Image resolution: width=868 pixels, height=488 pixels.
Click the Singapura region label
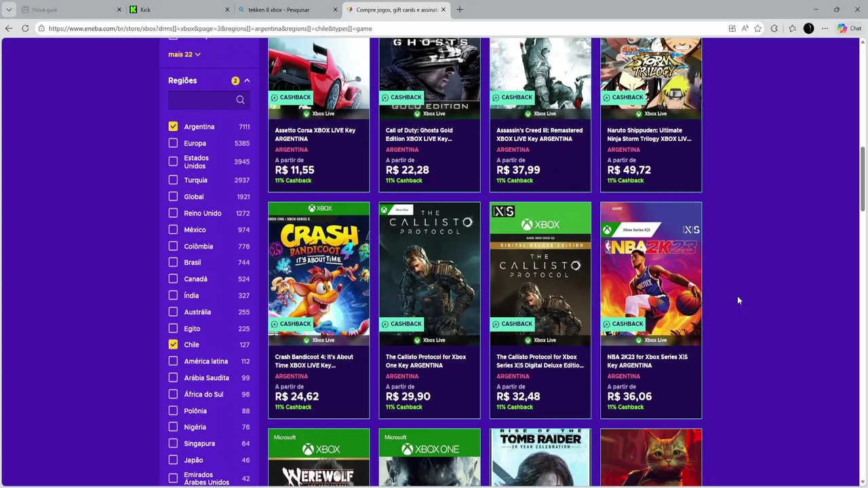coord(199,443)
